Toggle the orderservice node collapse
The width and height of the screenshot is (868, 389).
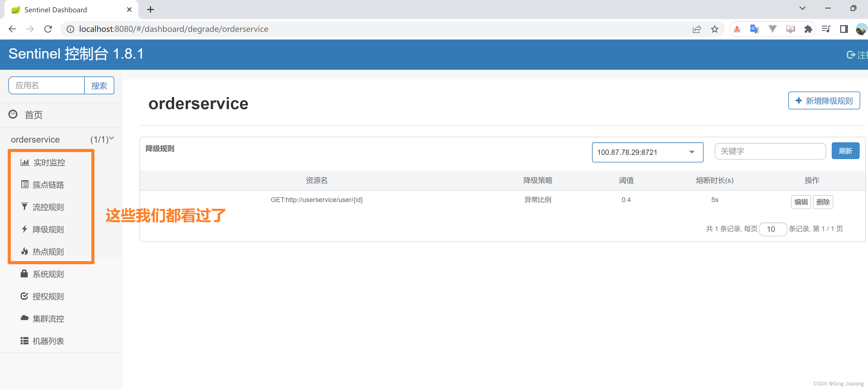pyautogui.click(x=111, y=140)
